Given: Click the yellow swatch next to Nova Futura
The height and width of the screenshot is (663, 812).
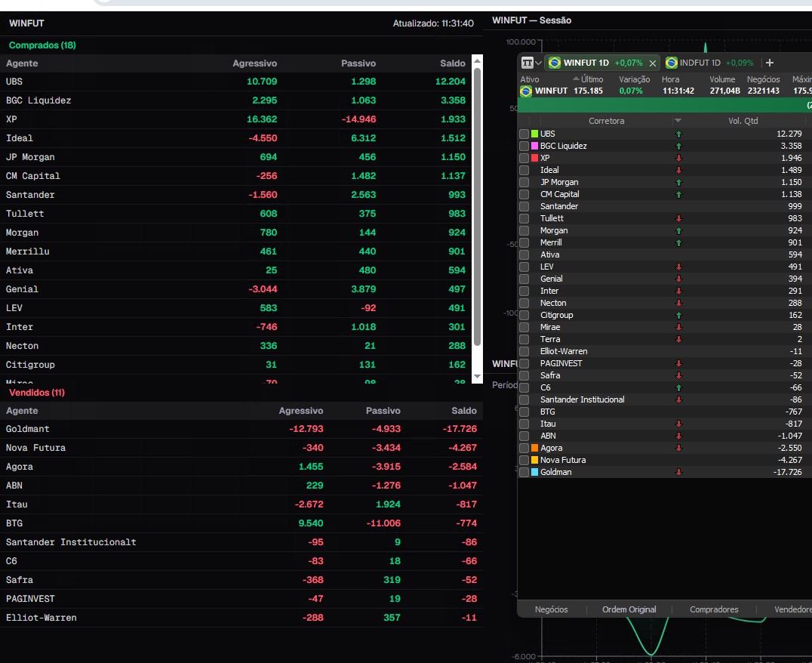Looking at the screenshot, I should [x=534, y=460].
